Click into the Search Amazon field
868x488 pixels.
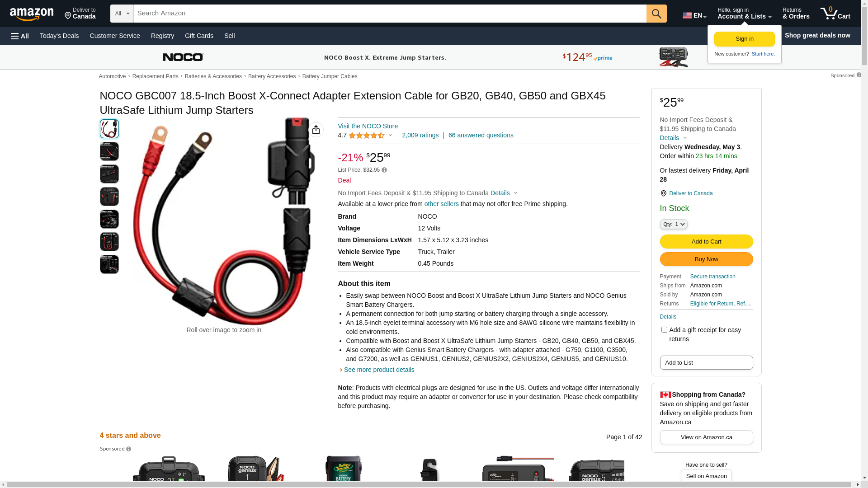point(390,14)
